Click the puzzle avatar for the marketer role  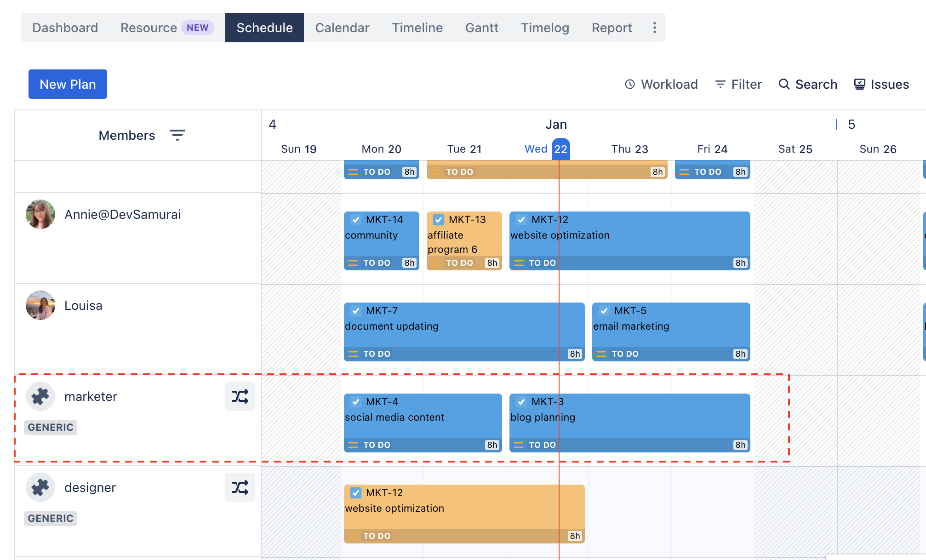[40, 396]
